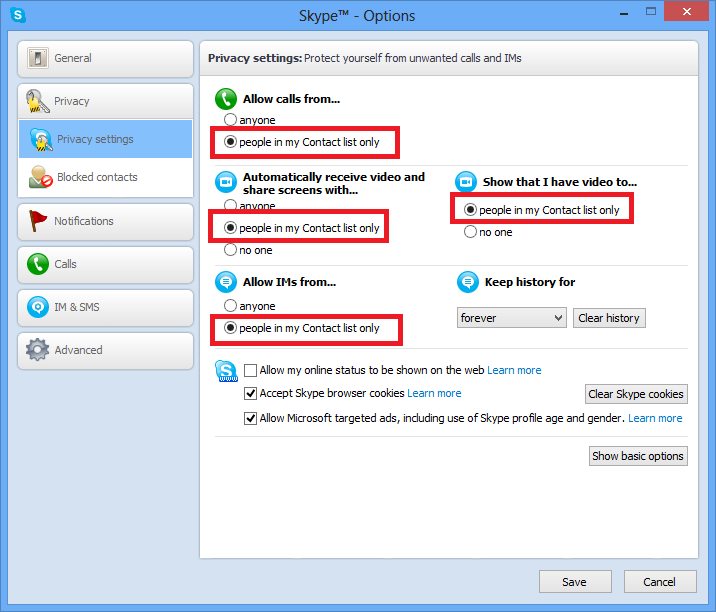716x612 pixels.
Task: Click the Skype logo in the title bar
Action: 18,15
